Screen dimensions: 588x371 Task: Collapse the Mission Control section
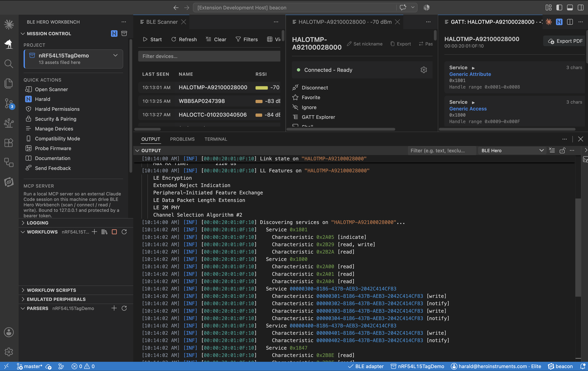pyautogui.click(x=23, y=34)
